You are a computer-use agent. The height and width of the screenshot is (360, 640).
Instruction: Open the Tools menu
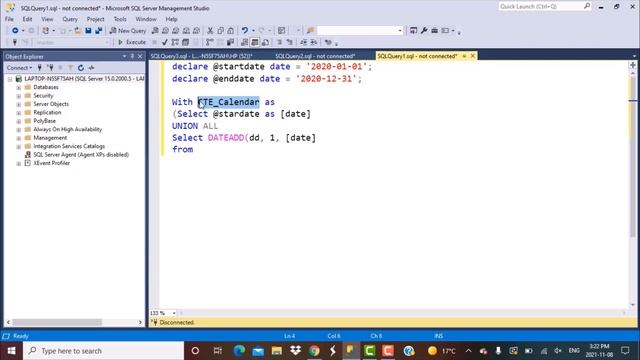coord(120,19)
